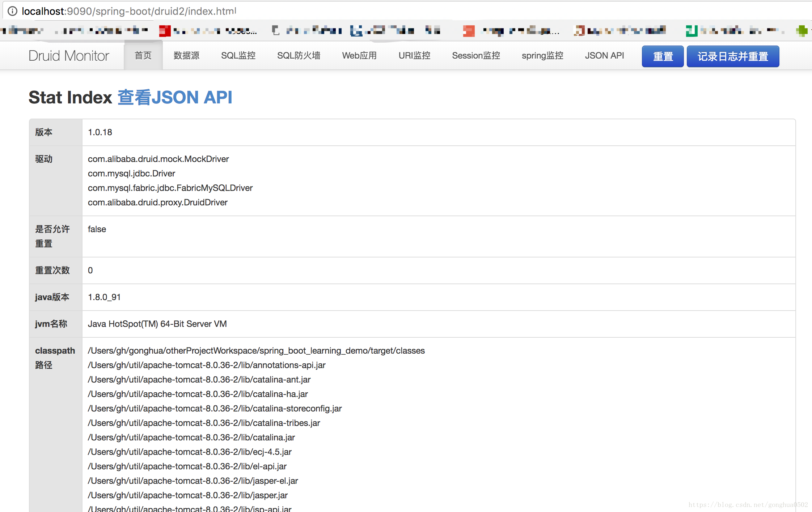812x512 pixels.
Task: Click the green puzzle bookmark icon
Action: click(802, 31)
